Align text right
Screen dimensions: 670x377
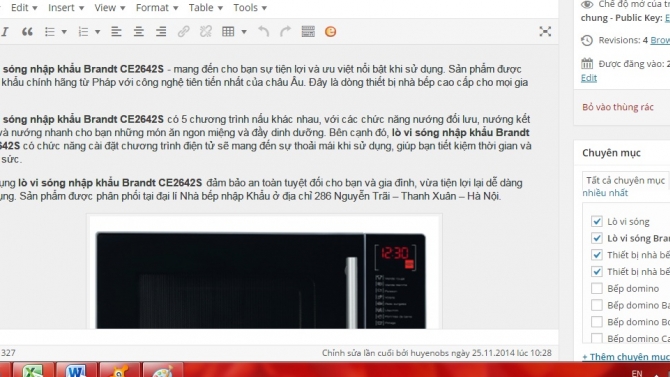click(161, 32)
